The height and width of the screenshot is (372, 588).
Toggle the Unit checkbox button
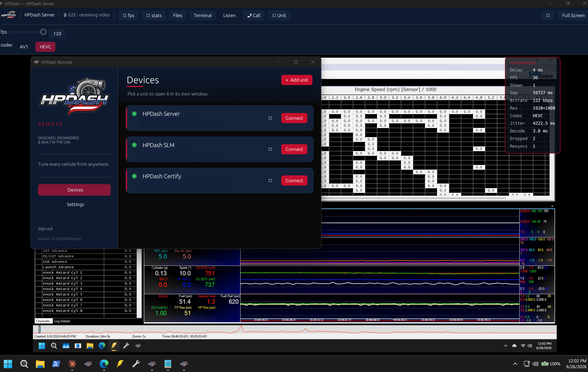pyautogui.click(x=279, y=15)
